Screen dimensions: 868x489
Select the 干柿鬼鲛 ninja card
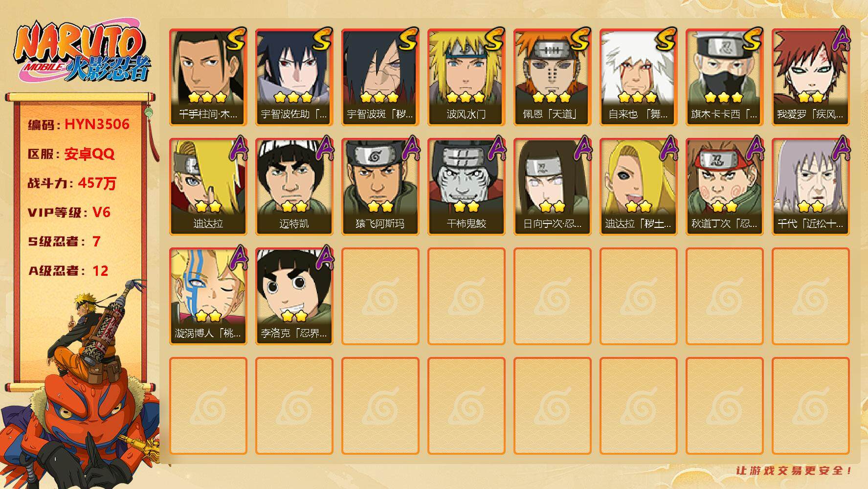click(x=466, y=187)
